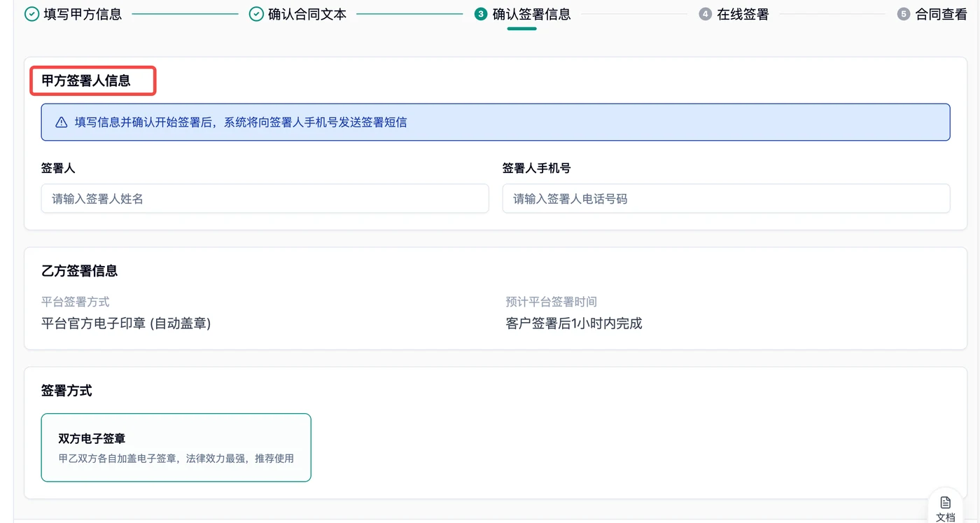980x523 pixels.
Task: Click the step 5 number badge
Action: [x=904, y=14]
